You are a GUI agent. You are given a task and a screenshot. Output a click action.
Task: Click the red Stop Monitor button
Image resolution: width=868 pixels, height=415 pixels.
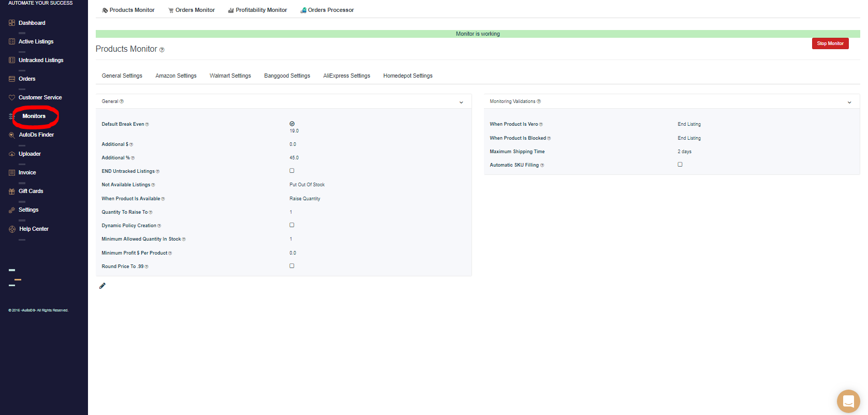[830, 43]
